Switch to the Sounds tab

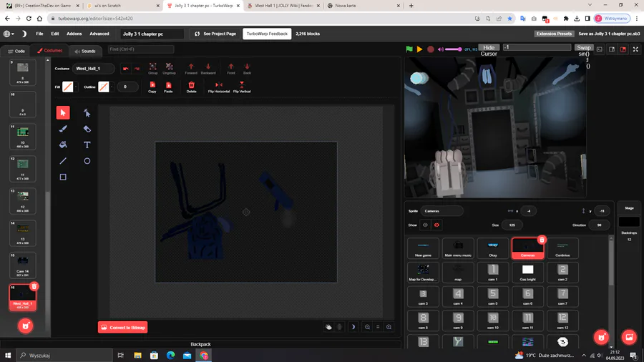click(85, 51)
